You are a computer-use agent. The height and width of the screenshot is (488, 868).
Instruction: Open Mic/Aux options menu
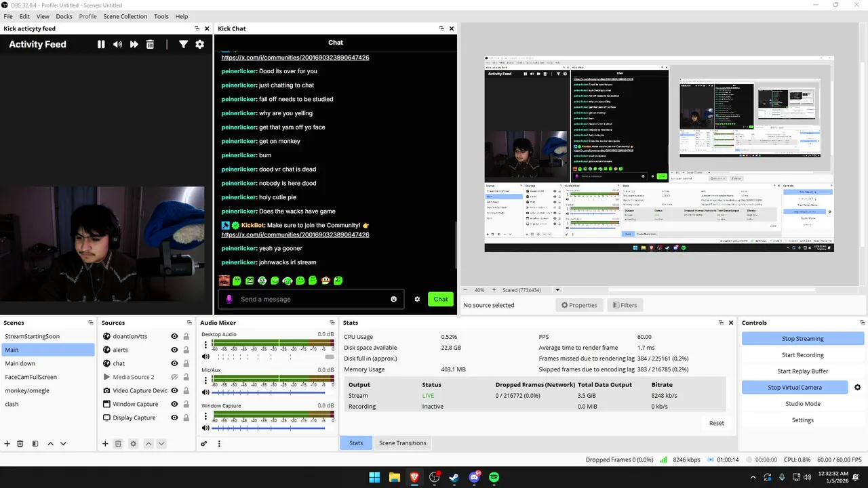pos(206,380)
